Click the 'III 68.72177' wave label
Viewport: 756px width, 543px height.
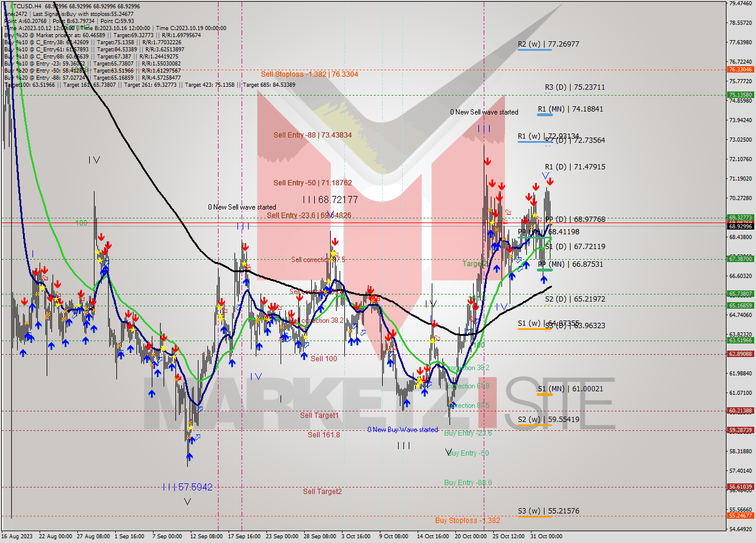330,200
